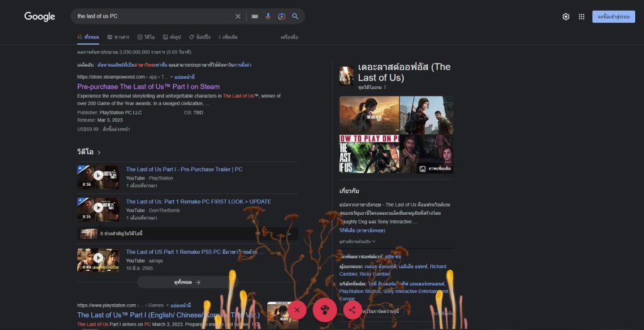Click the 'Release: Mar 3, 2023' text
This screenshot has width=644, height=330.
tap(100, 120)
